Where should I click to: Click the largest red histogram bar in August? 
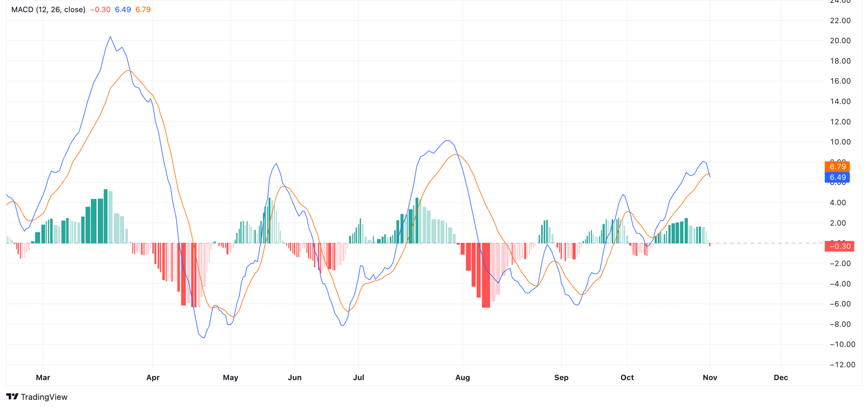(x=486, y=275)
